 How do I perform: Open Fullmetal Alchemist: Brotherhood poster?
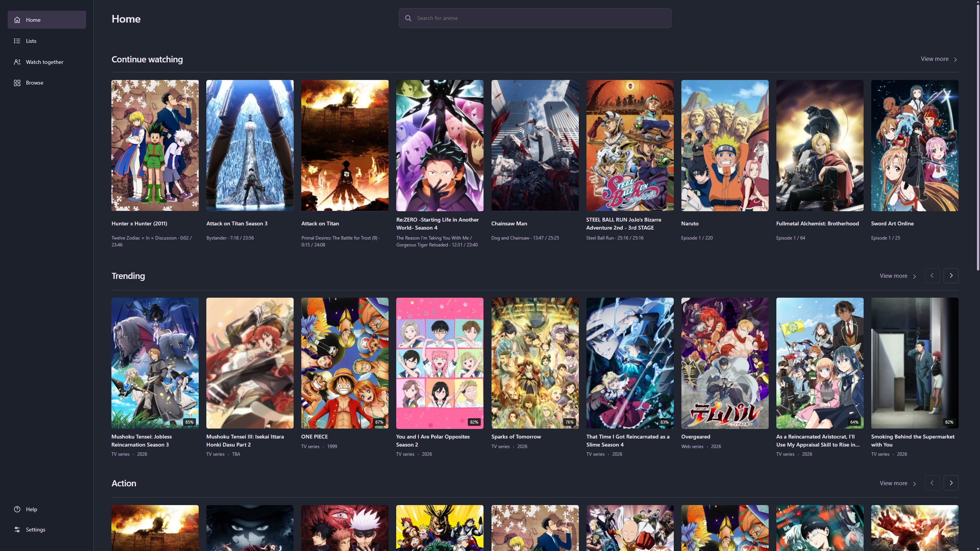(820, 145)
